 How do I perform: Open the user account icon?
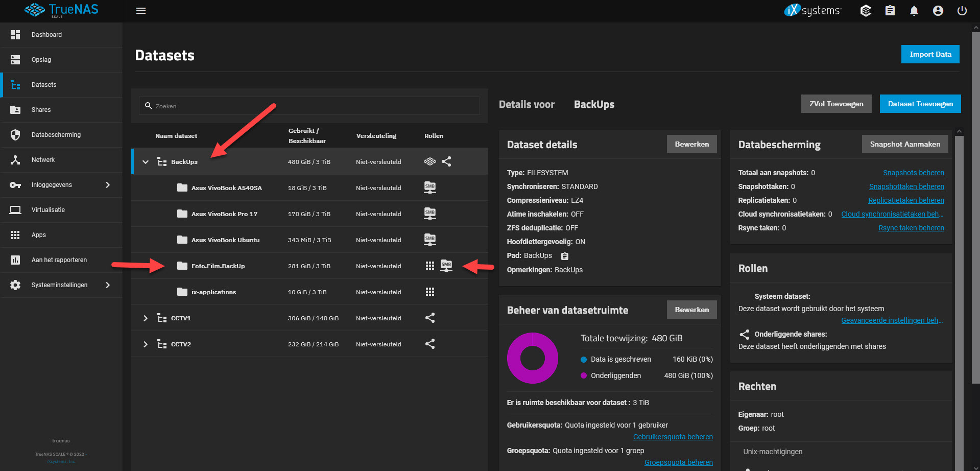[x=938, y=11]
